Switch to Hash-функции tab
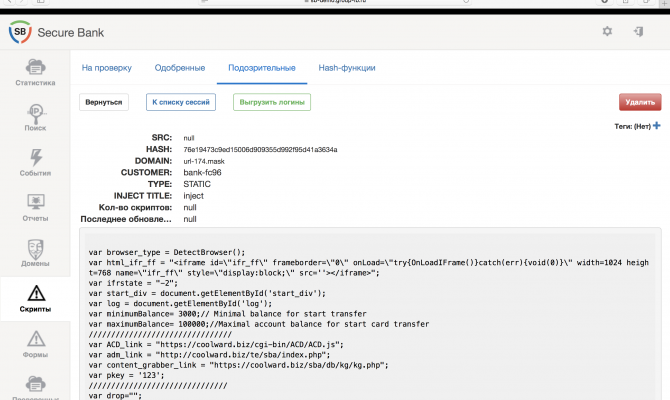Image resolution: width=670 pixels, height=400 pixels. click(x=347, y=68)
